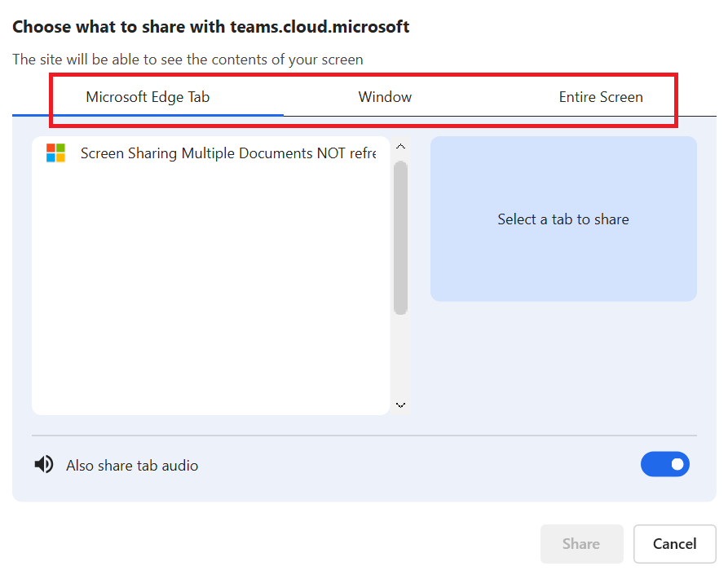The height and width of the screenshot is (575, 728).
Task: Select the Entire Screen tab
Action: click(601, 97)
